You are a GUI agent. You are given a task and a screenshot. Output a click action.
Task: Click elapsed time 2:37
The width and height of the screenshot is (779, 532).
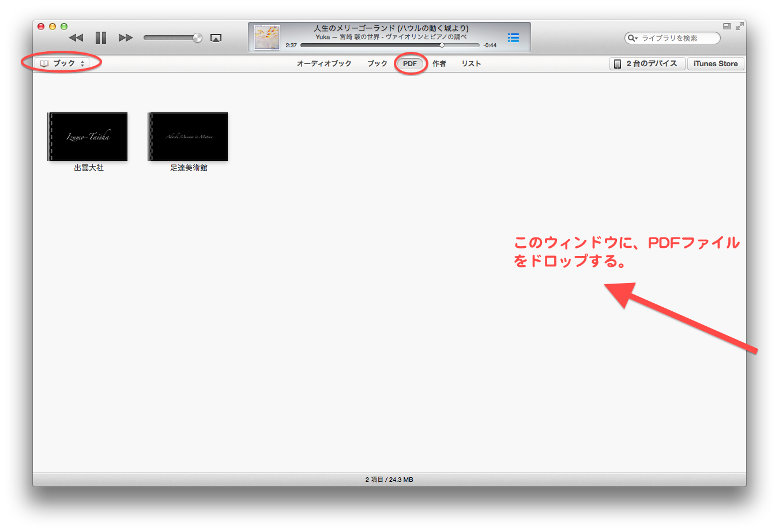point(291,45)
